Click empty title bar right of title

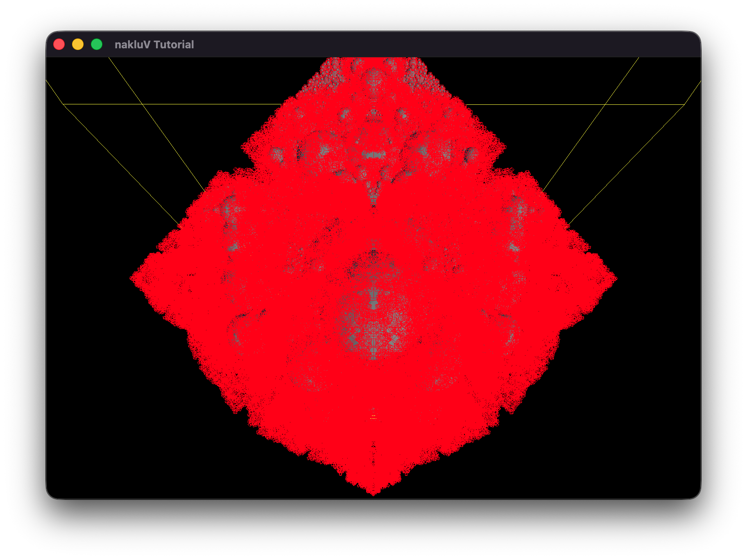coord(410,44)
